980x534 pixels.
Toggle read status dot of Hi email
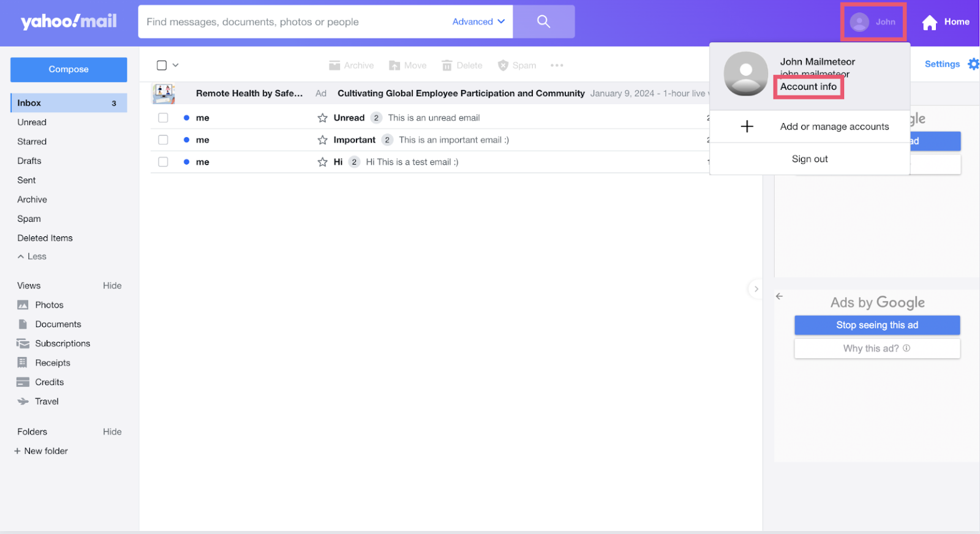[186, 162]
